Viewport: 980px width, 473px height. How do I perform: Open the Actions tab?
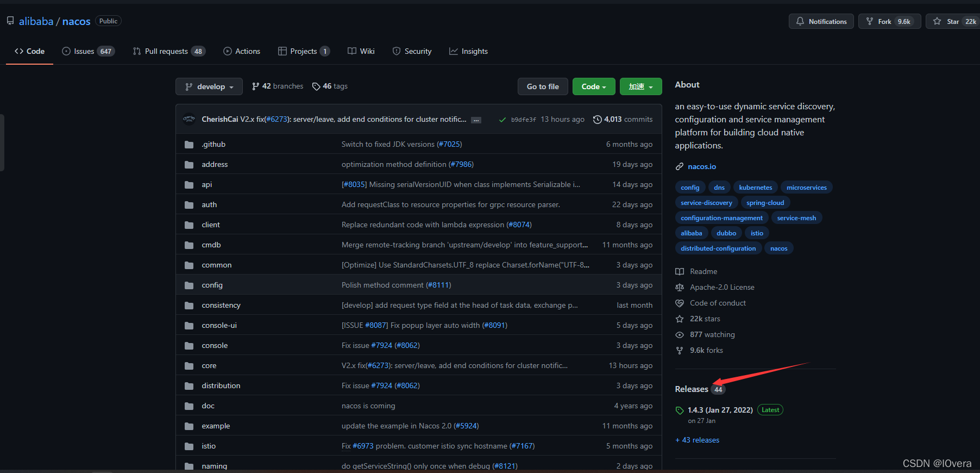click(242, 51)
